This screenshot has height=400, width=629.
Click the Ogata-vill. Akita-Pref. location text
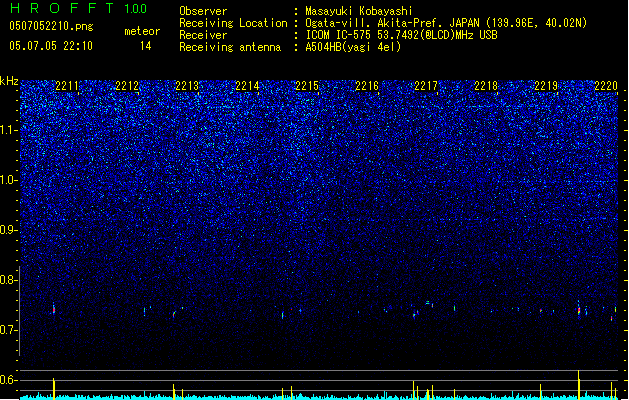[446, 23]
